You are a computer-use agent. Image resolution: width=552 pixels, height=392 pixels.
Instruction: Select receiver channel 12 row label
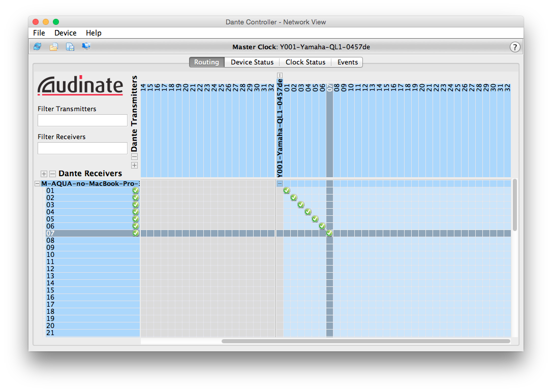tap(50, 269)
